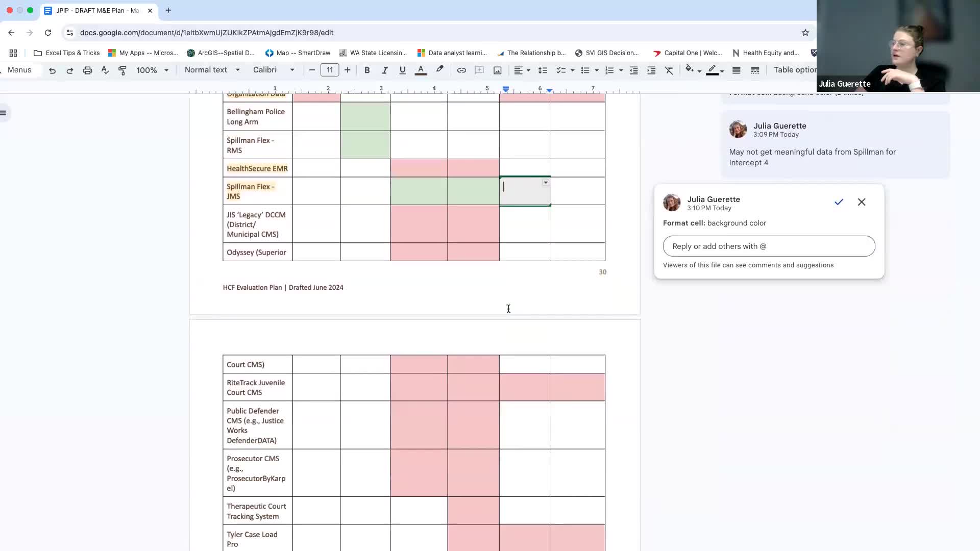This screenshot has width=980, height=551.
Task: Click the Print icon in toolbar
Action: pos(87,70)
